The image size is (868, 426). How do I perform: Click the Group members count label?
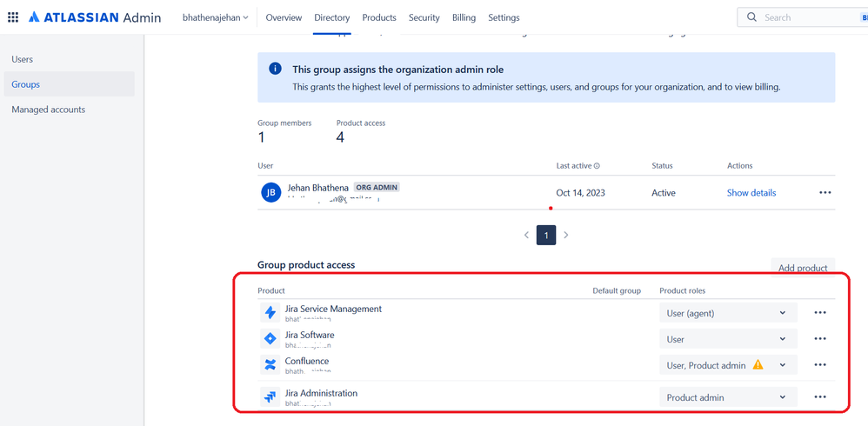pos(284,123)
